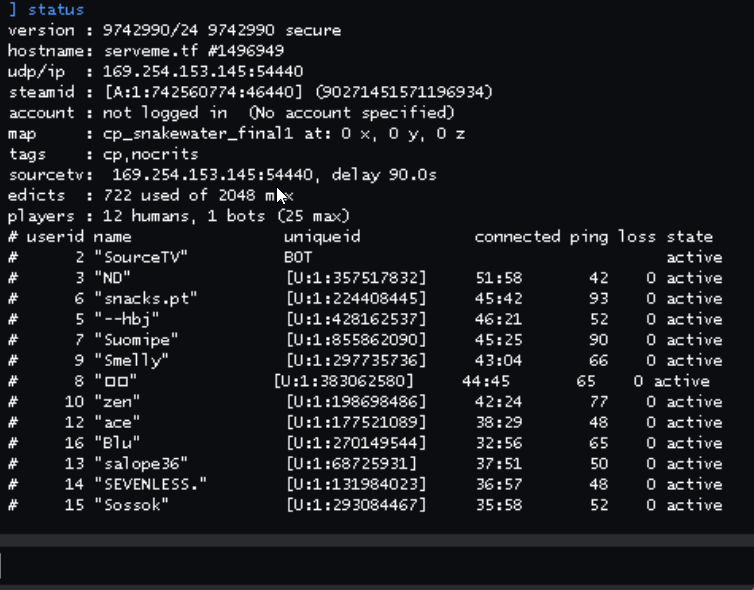
Task: Click the "SourceTV" bot row name
Action: [141, 258]
